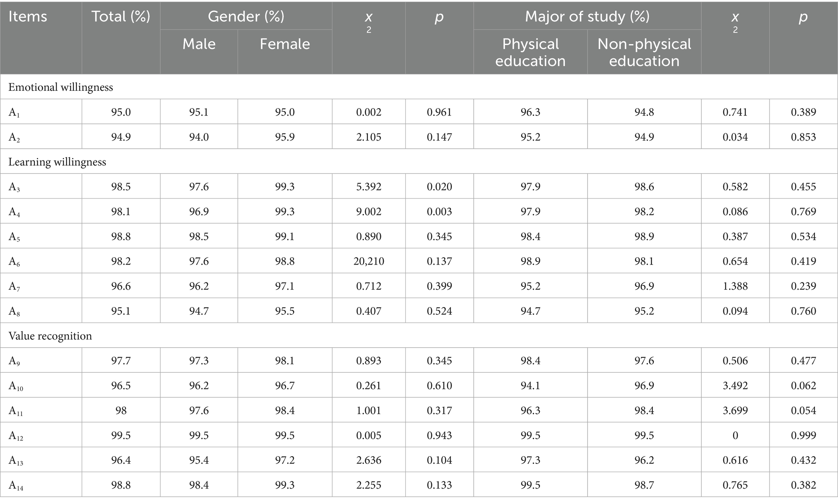
Task: Select the 3.699 cell in row A11
Action: tap(735, 410)
